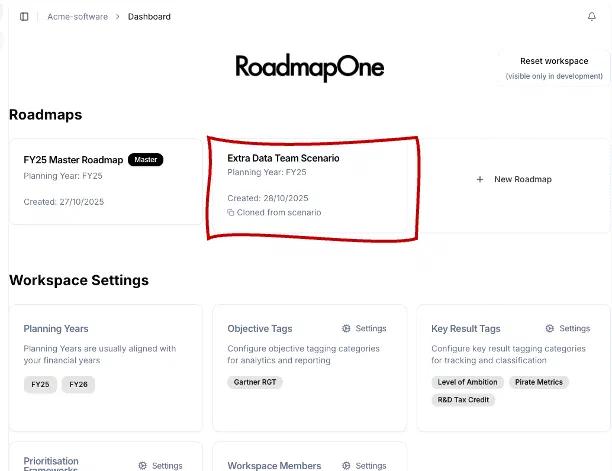Open the notifications bell
This screenshot has height=471, width=612.
click(592, 16)
